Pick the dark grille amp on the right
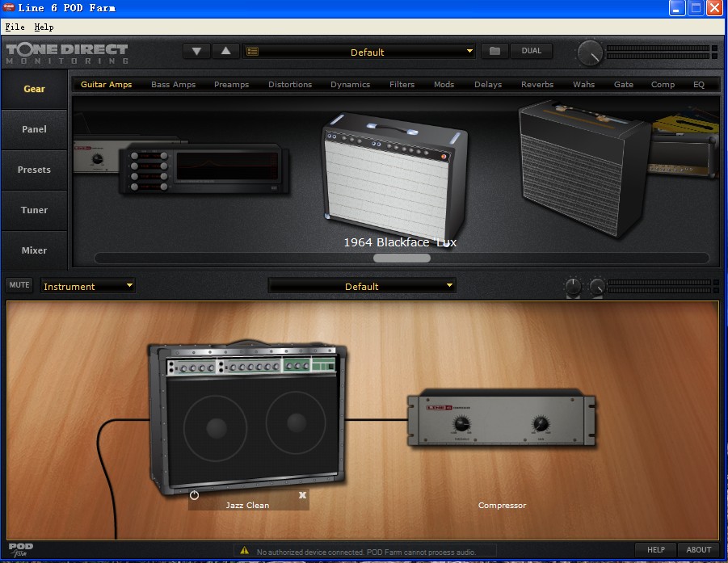Viewport: 728px width, 563px height. tap(583, 170)
